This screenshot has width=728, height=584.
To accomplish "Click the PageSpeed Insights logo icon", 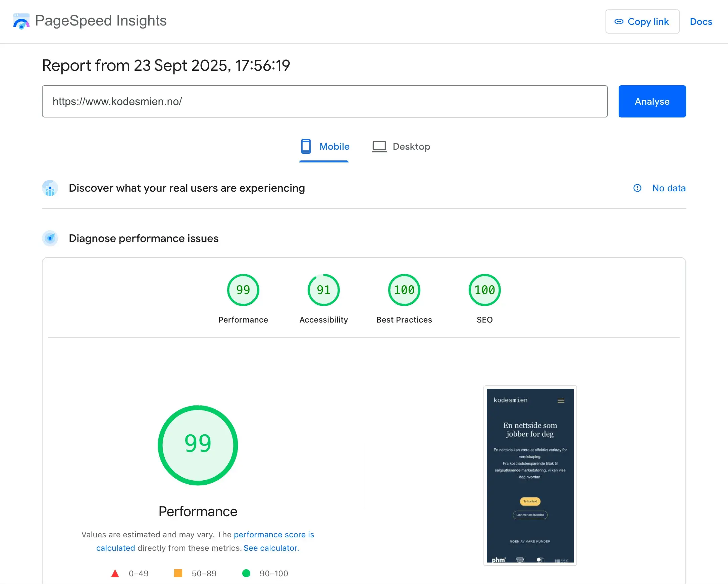I will tap(21, 21).
